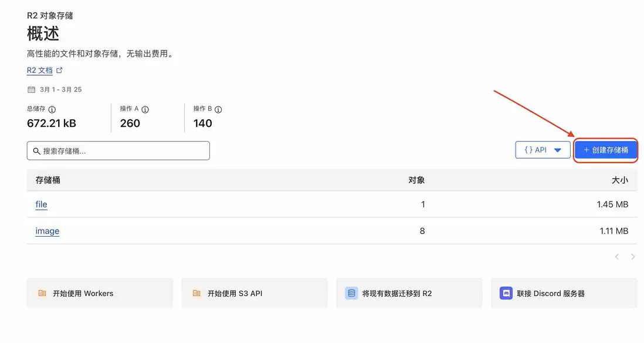Viewport: 644px width, 343px height.
Task: Click the folder icon on 开始使用 S3 API
Action: coord(196,293)
